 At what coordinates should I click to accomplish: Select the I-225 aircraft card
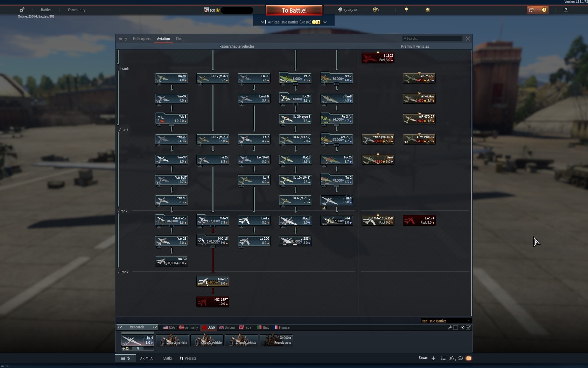pyautogui.click(x=213, y=159)
